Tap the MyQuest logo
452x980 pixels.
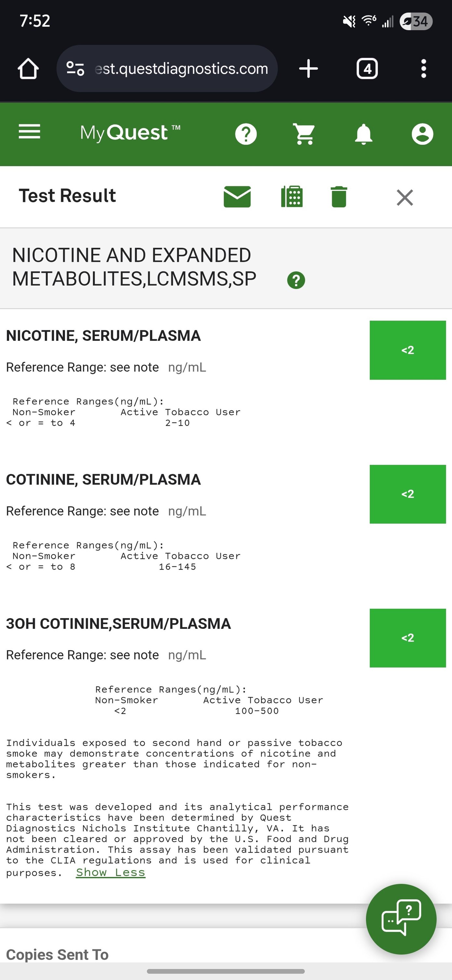[x=130, y=133]
